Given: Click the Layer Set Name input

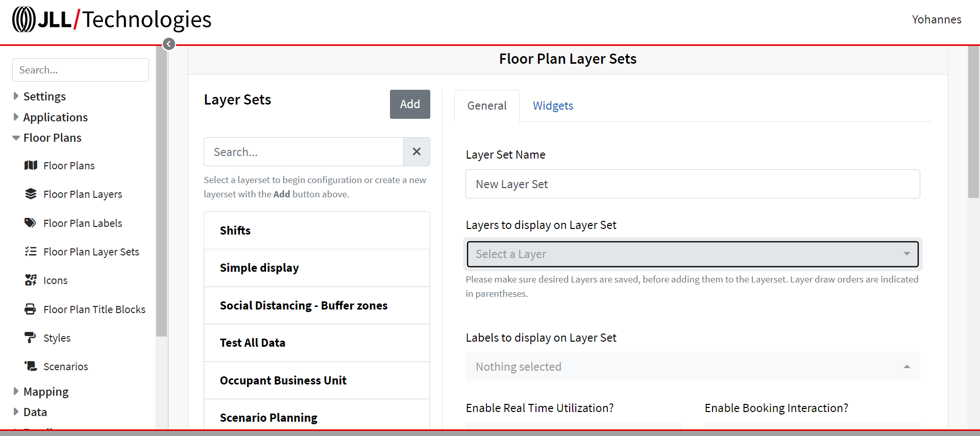Looking at the screenshot, I should (x=693, y=184).
